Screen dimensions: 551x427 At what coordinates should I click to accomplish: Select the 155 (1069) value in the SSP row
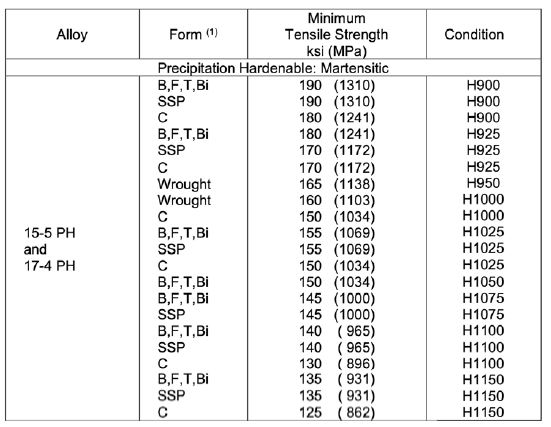[x=337, y=249]
